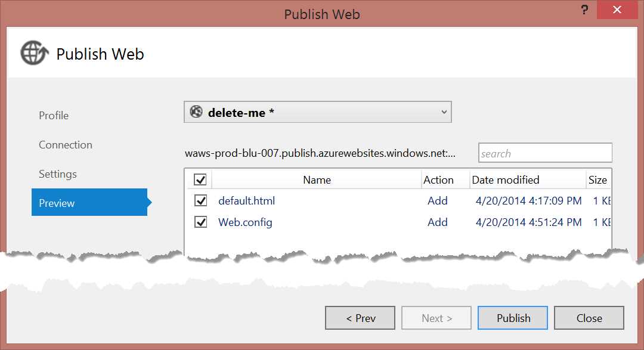Image resolution: width=644 pixels, height=350 pixels.
Task: Open the delete-me publish profile dropdown
Action: (317, 111)
